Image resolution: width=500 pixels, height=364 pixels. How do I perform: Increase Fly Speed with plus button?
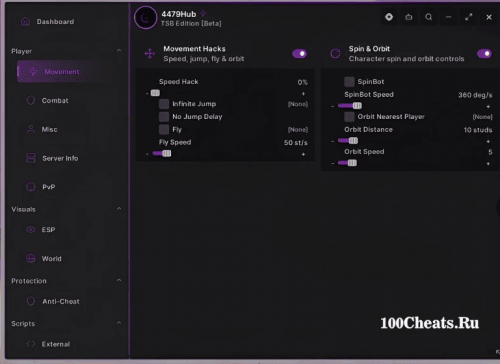point(303,154)
